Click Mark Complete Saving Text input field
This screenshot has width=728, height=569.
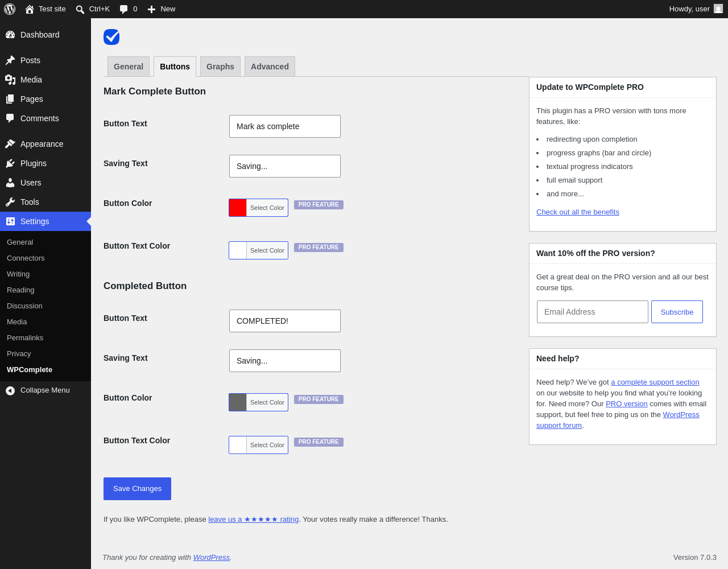click(x=285, y=166)
